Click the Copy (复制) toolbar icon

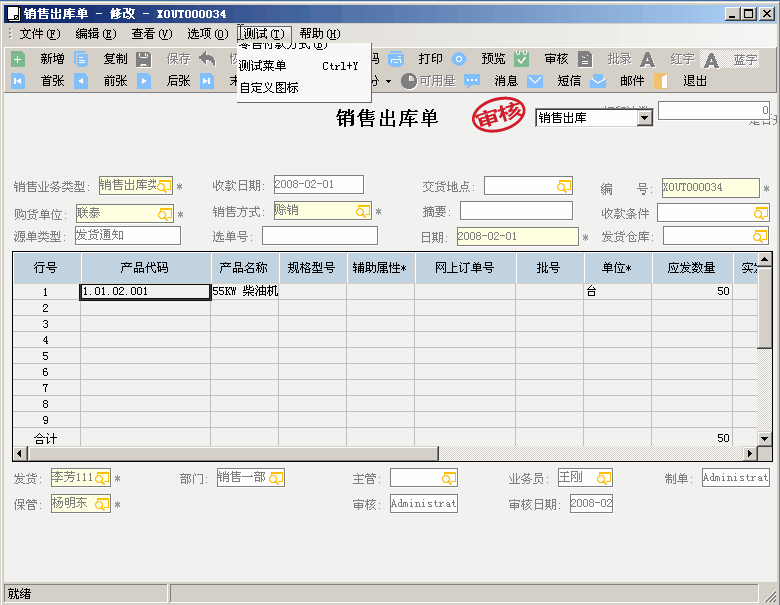[81, 60]
